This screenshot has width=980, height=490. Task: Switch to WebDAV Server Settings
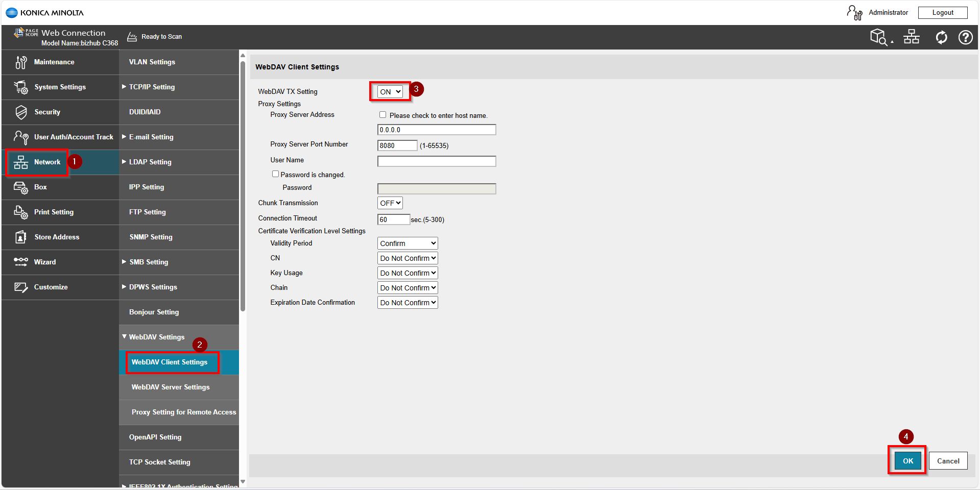[171, 387]
